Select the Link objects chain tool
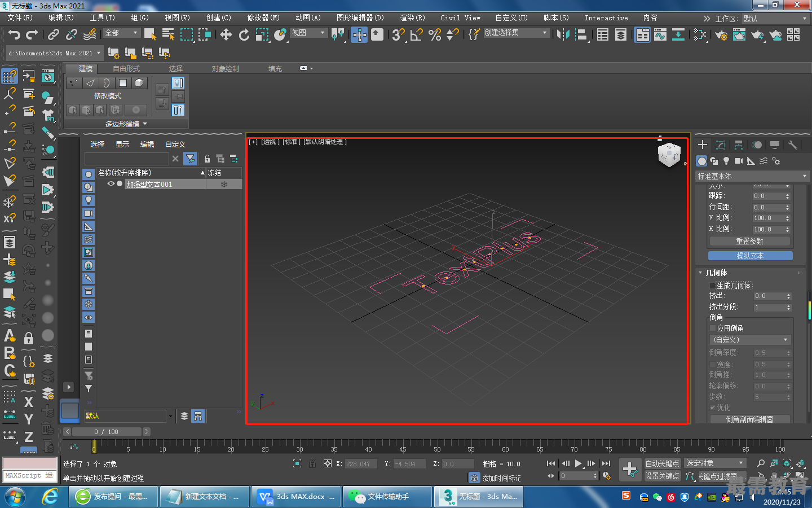This screenshot has height=508, width=812. coord(53,34)
